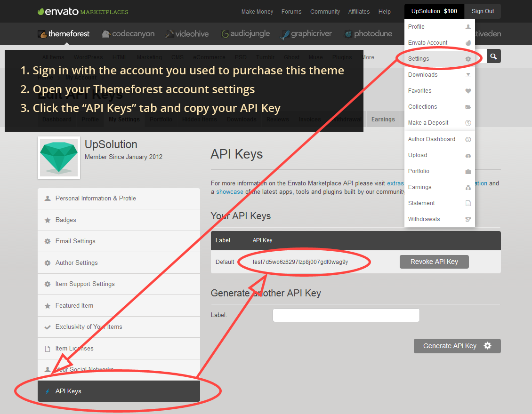Click the download arrow icon beside Downloads
This screenshot has height=414, width=532.
coord(468,75)
